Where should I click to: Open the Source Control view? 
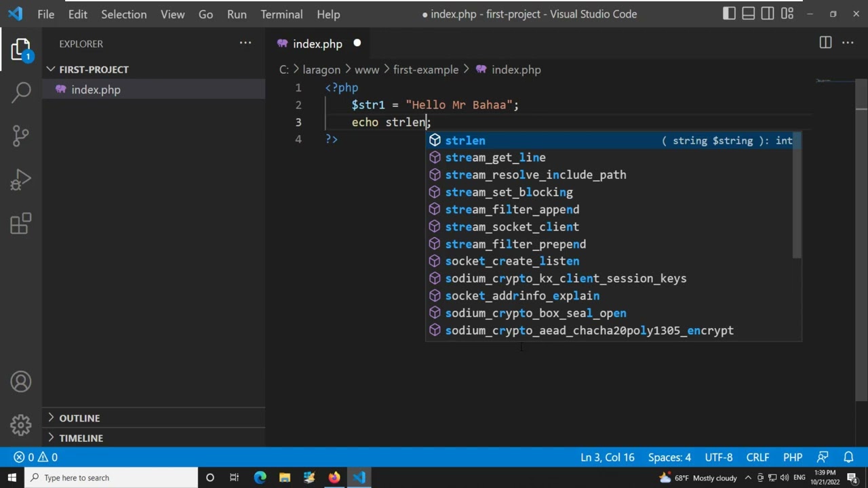pyautogui.click(x=21, y=136)
